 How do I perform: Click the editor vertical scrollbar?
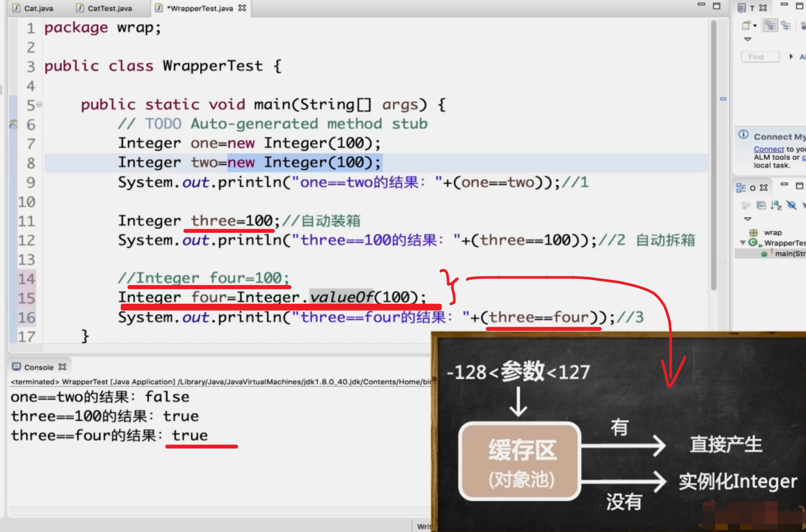(x=714, y=156)
